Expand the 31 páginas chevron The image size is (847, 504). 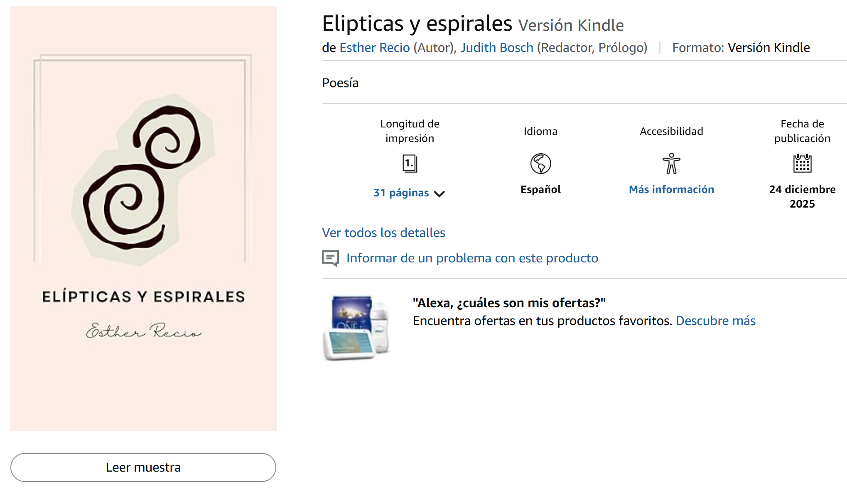439,193
